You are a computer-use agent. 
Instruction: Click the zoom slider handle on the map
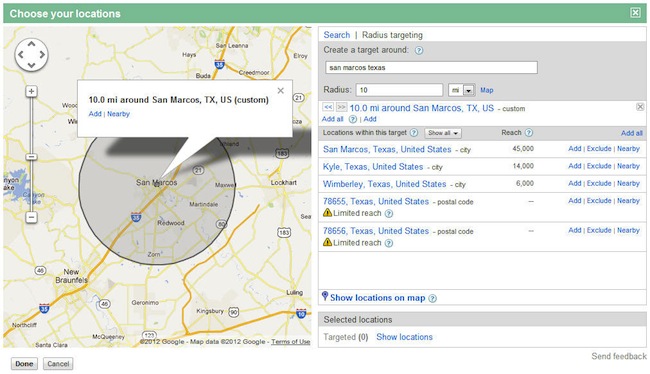coord(32,157)
